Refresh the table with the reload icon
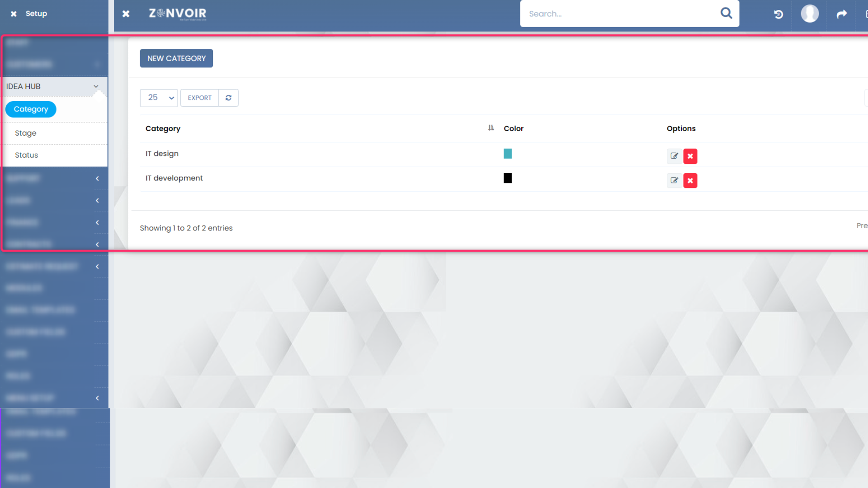This screenshot has height=488, width=868. click(x=228, y=98)
